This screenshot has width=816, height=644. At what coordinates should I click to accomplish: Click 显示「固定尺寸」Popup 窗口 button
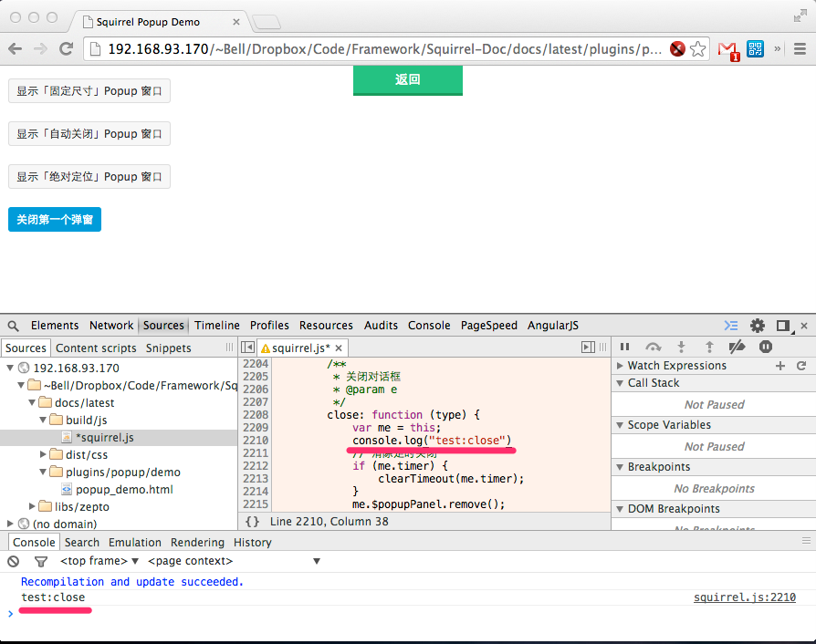[x=89, y=91]
